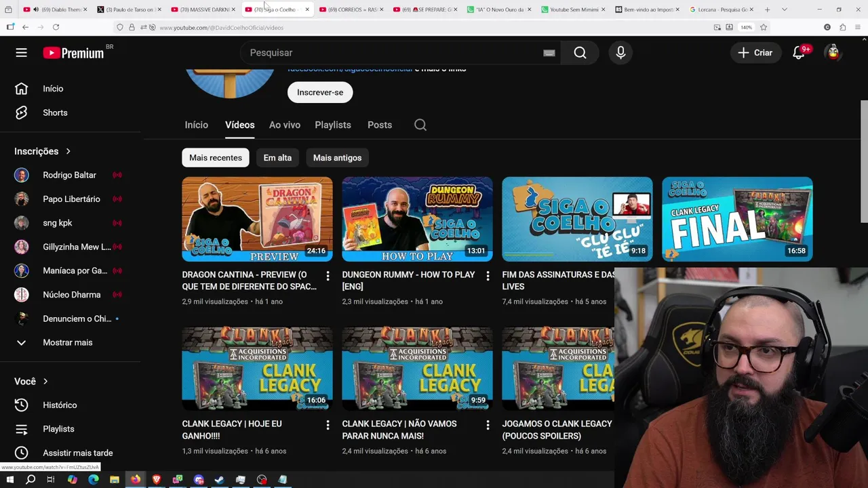Click the Dragon Cantina preview thumbnail
868x488 pixels.
[257, 219]
